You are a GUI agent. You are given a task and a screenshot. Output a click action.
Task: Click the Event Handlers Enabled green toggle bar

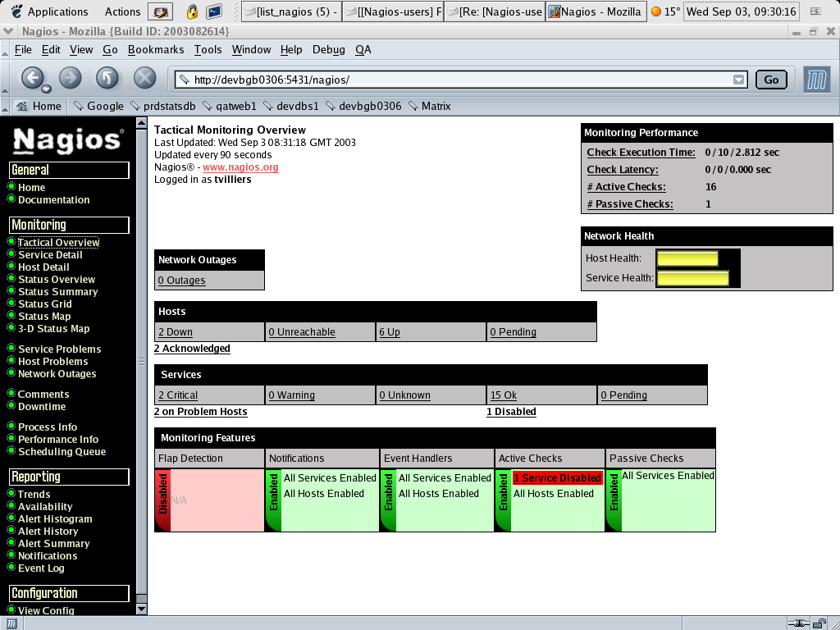388,500
